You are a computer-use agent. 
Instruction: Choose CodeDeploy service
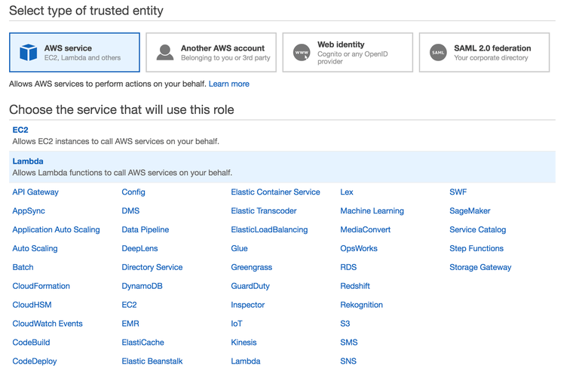coord(35,361)
